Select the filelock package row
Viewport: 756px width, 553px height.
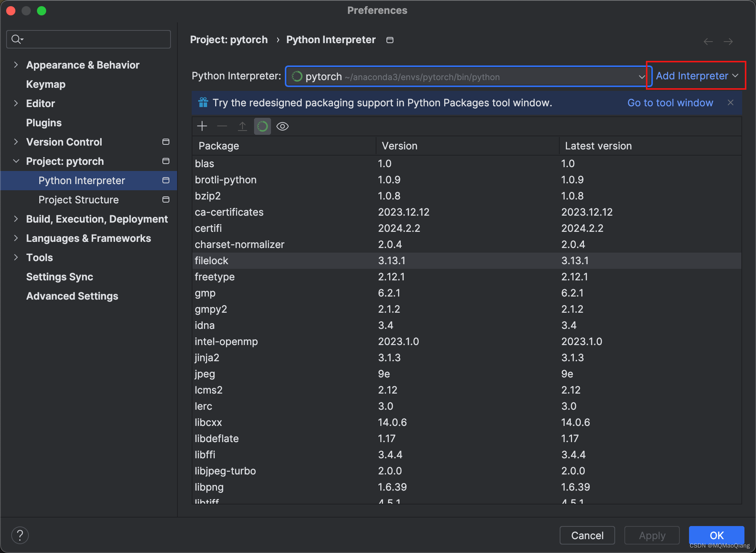[467, 261]
